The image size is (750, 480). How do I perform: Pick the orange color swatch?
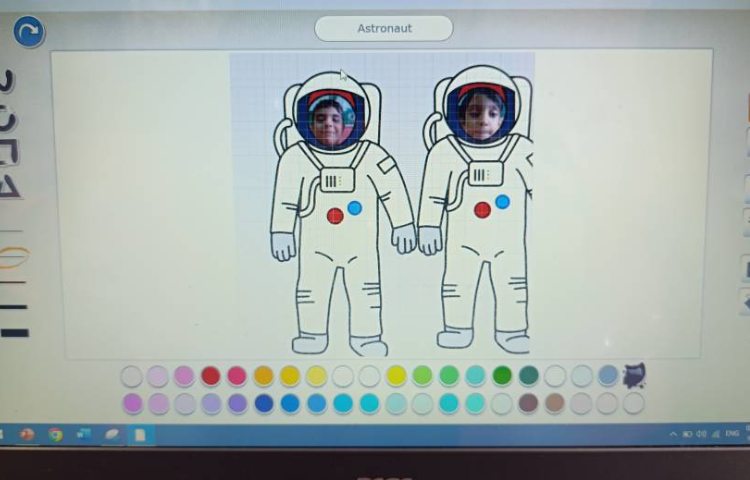[x=263, y=376]
